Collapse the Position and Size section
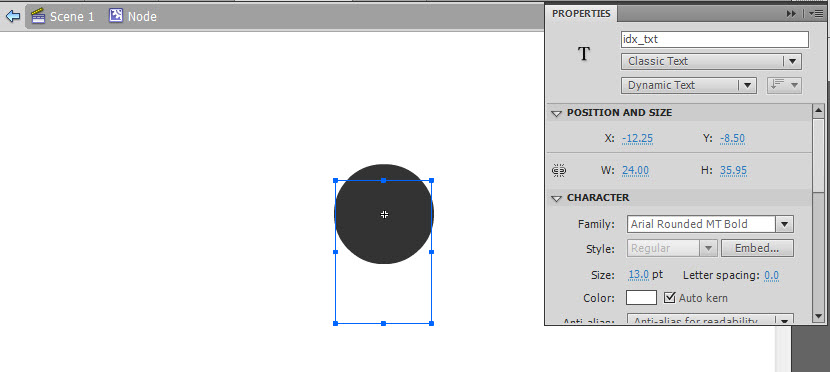Viewport: 830px width, 372px height. [x=556, y=113]
